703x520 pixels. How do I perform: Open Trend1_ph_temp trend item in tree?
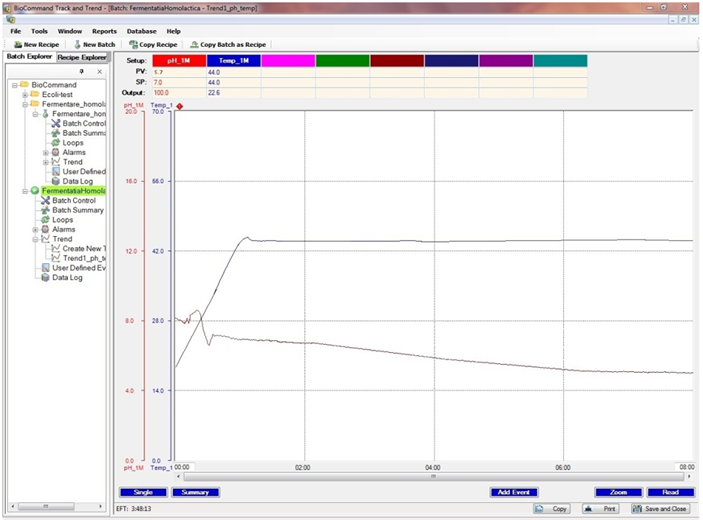click(x=57, y=258)
